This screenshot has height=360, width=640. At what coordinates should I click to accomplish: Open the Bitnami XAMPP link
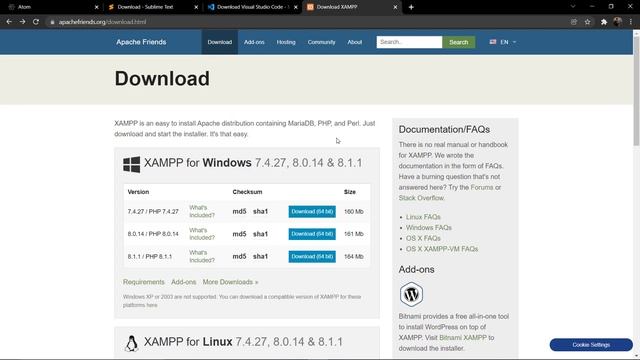pos(463,338)
